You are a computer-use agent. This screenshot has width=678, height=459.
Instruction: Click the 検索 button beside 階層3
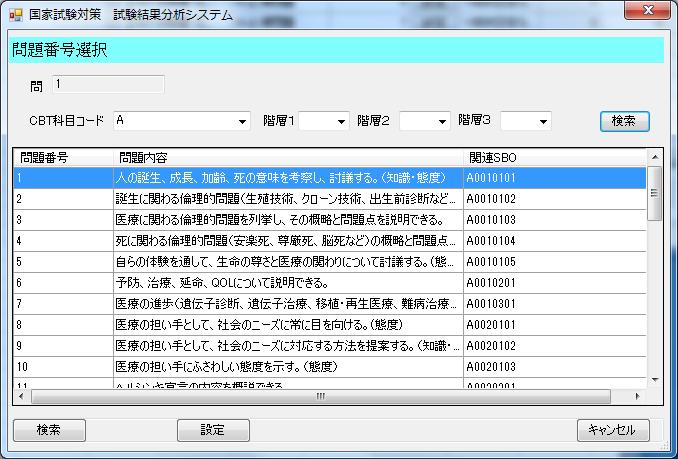[x=624, y=121]
